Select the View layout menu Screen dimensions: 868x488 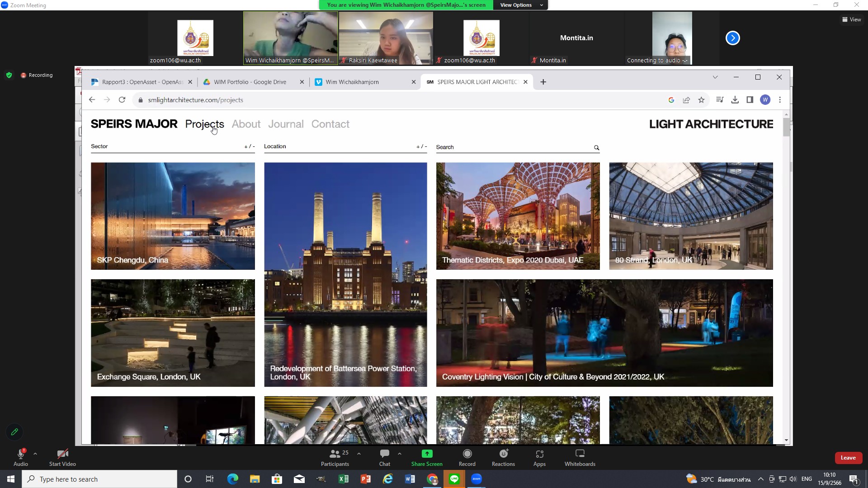851,19
